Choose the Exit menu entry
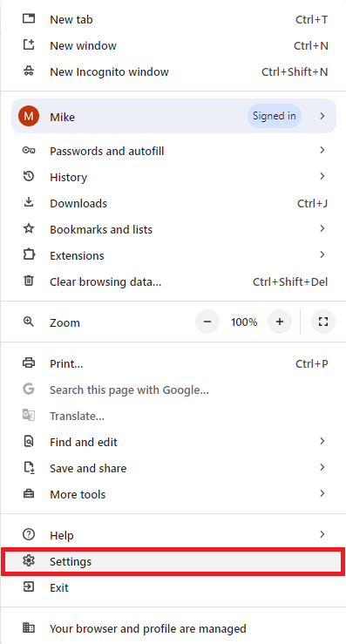The image size is (346, 644). (173, 587)
